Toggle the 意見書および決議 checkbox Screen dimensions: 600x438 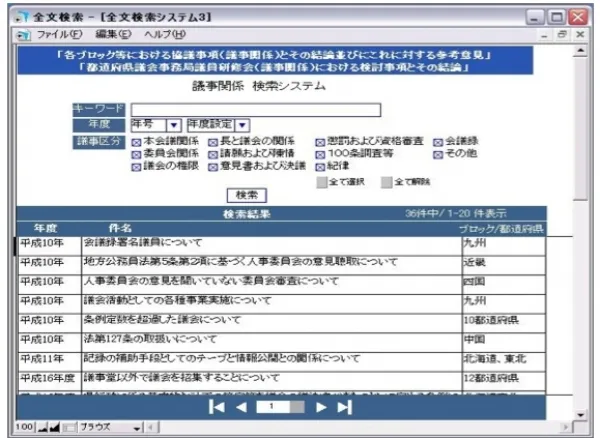coord(213,167)
